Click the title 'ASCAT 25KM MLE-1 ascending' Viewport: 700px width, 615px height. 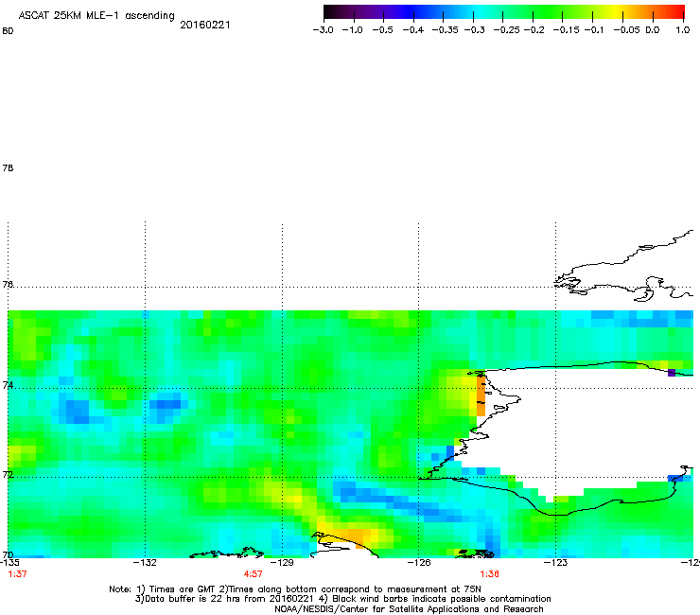coord(96,16)
